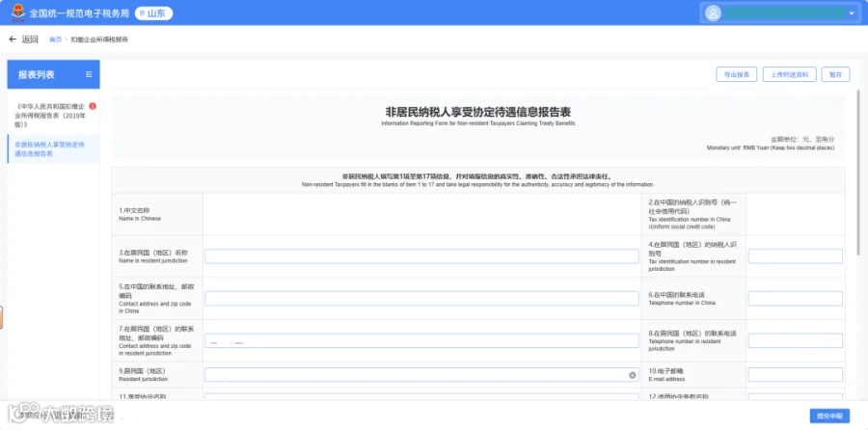The width and height of the screenshot is (868, 430).
Task: Click the 暂存 save button
Action: (x=836, y=74)
